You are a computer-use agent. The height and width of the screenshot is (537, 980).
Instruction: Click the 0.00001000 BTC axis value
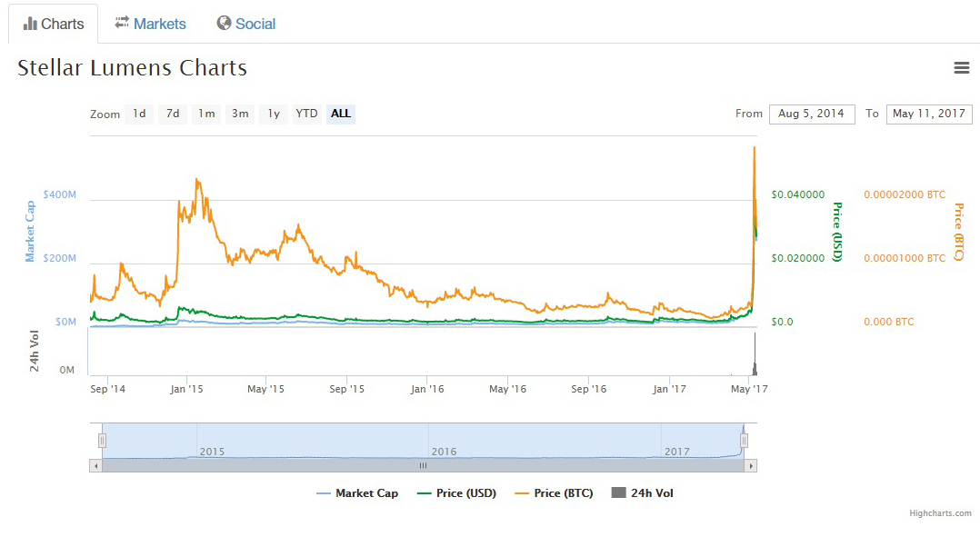(905, 259)
